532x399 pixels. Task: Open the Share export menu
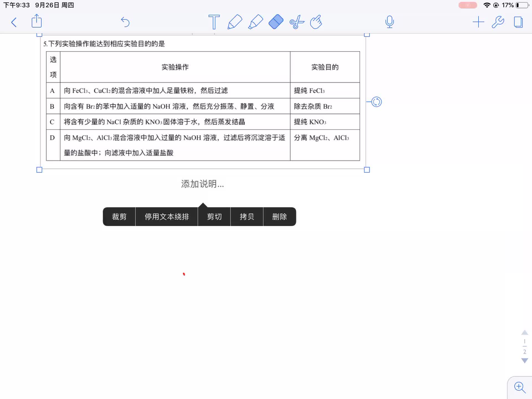[37, 21]
